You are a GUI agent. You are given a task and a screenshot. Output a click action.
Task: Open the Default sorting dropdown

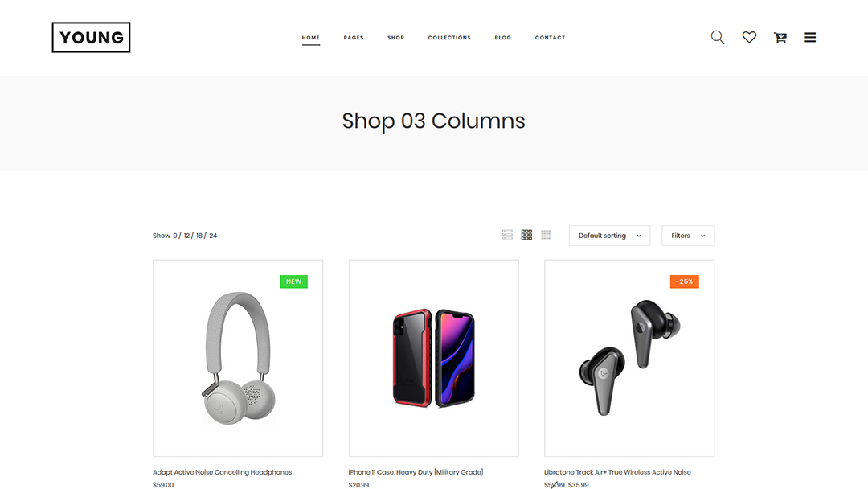click(609, 236)
